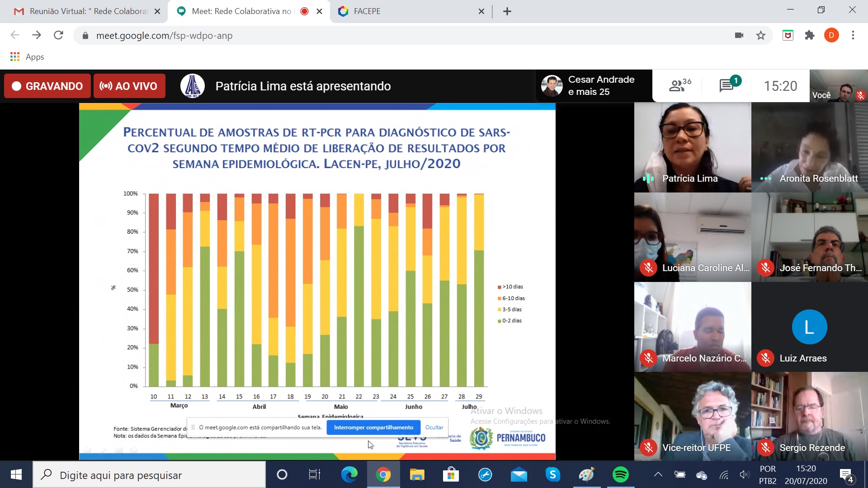The image size is (868, 488).
Task: Show hidden system tray icons
Action: pos(658,474)
